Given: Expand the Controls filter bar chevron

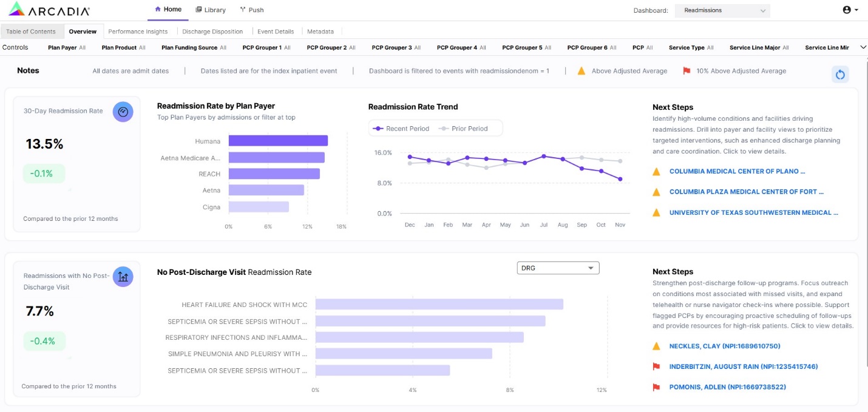Looking at the screenshot, I should (x=863, y=47).
